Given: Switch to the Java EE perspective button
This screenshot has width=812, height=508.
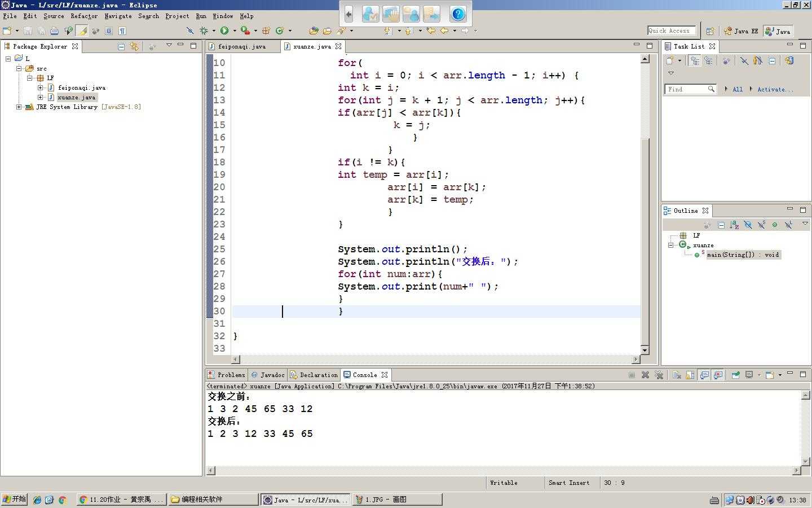Looking at the screenshot, I should coord(742,31).
